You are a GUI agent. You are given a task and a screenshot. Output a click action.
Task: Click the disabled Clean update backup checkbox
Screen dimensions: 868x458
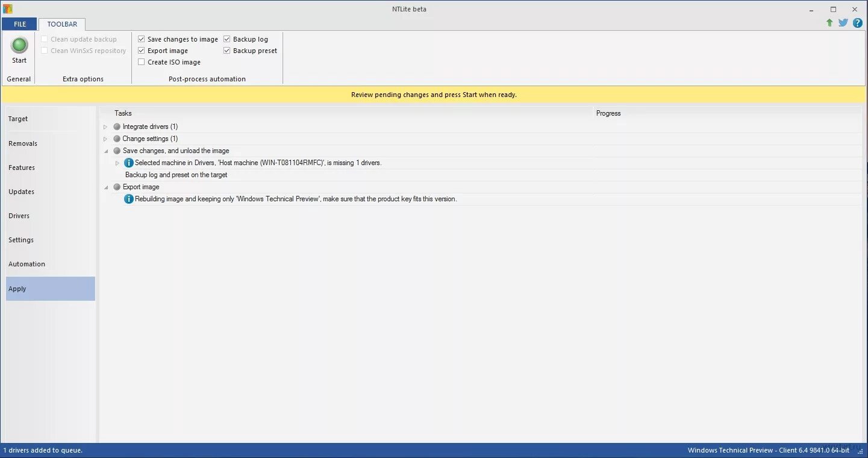coord(45,39)
